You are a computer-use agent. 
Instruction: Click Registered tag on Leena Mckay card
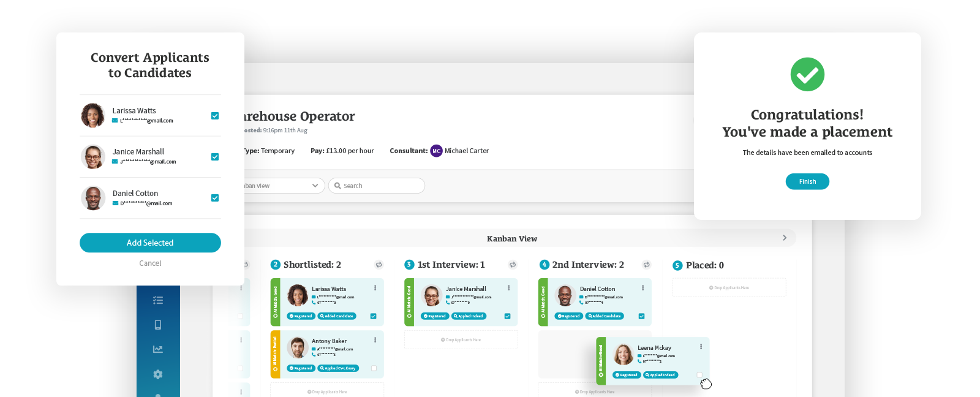point(627,375)
